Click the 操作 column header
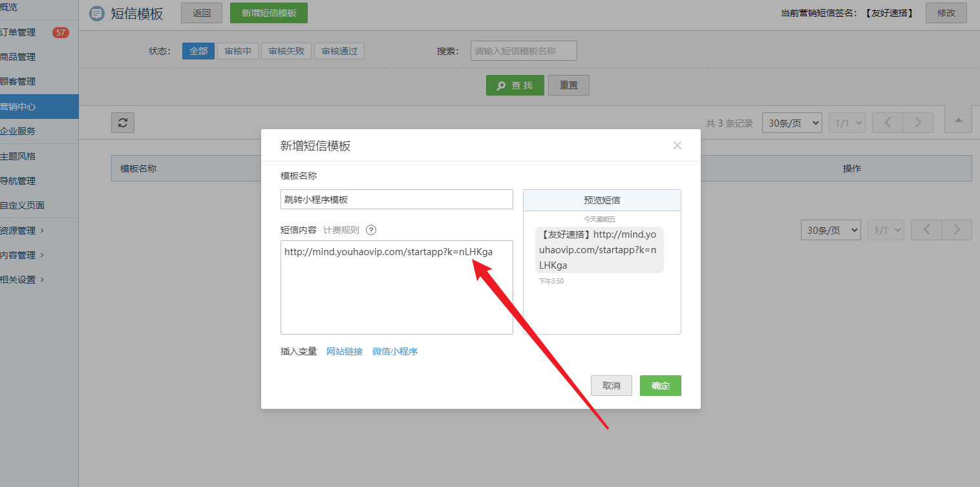The width and height of the screenshot is (980, 487). (x=852, y=169)
